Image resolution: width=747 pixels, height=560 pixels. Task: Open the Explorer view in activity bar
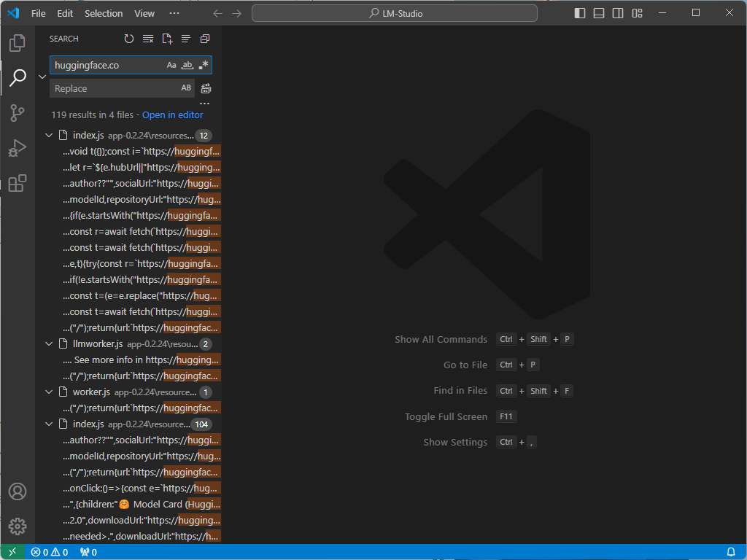tap(18, 43)
